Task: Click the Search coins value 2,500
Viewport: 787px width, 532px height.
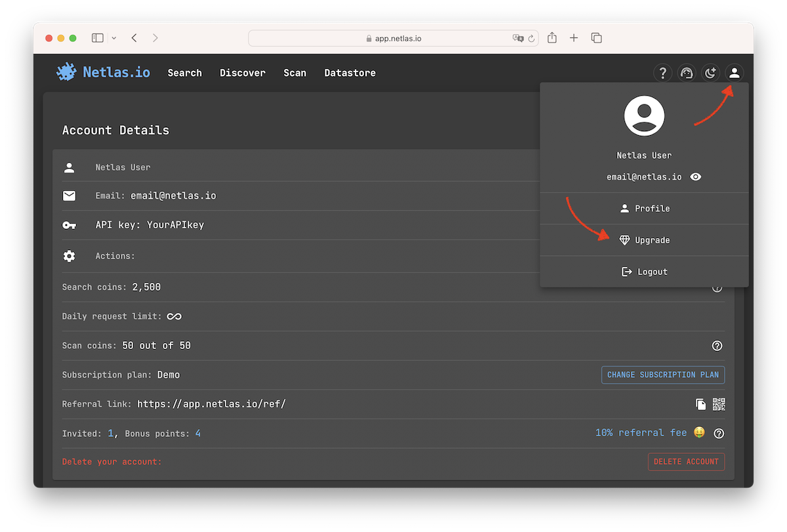Action: coord(146,287)
